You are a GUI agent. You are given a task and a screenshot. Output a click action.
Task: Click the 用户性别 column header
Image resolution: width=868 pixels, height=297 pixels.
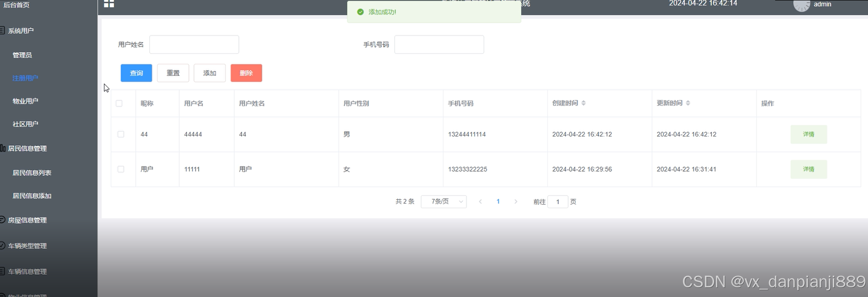356,103
